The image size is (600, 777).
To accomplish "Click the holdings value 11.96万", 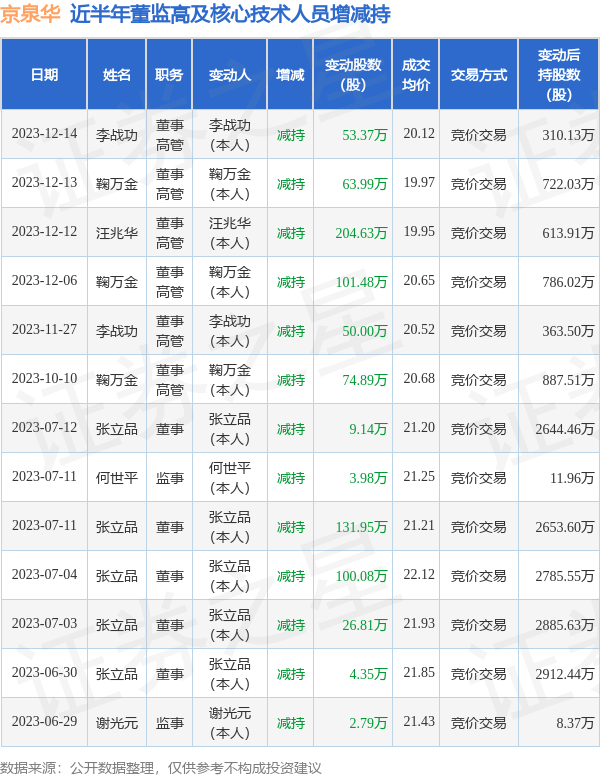I will (x=572, y=478).
